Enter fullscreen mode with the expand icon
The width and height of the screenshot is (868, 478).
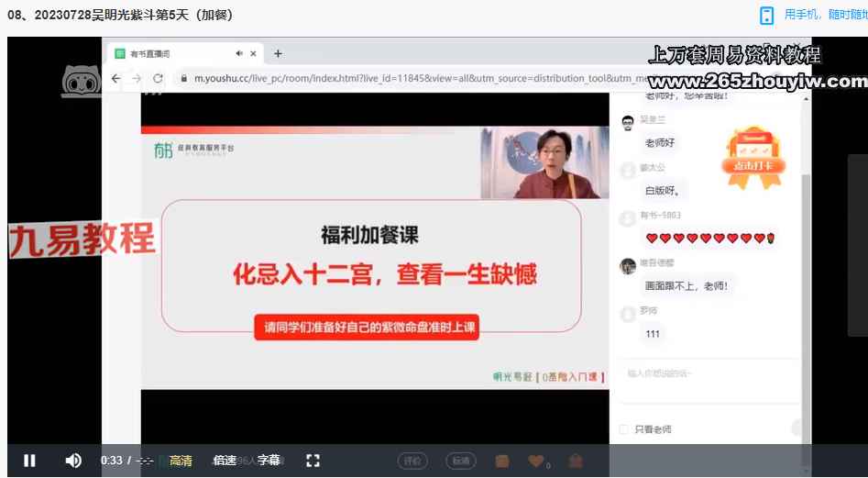[x=313, y=461]
